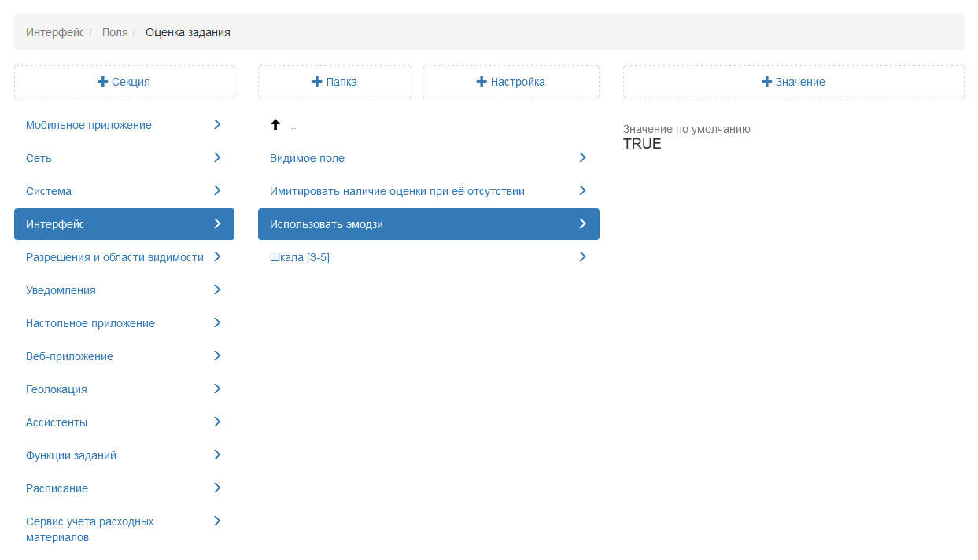Expand chevron beside Мобильное приложение
The height and width of the screenshot is (560, 978).
217,124
